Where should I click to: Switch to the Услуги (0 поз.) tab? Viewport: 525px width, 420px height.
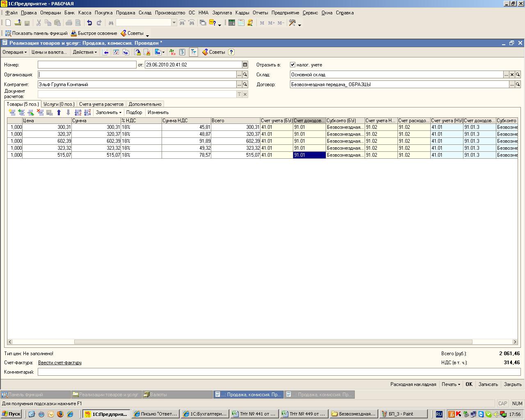(x=59, y=104)
